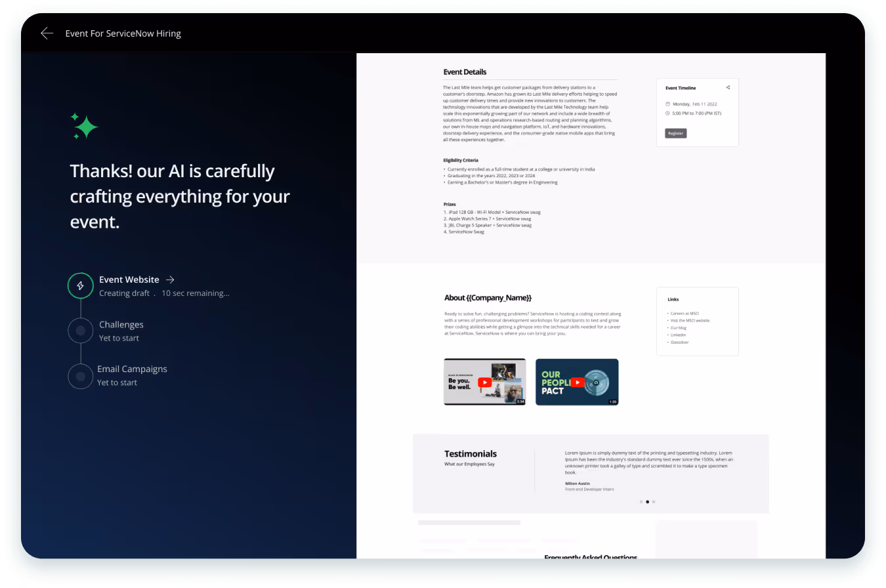Click '10 sec remaining...' text

pyautogui.click(x=196, y=293)
